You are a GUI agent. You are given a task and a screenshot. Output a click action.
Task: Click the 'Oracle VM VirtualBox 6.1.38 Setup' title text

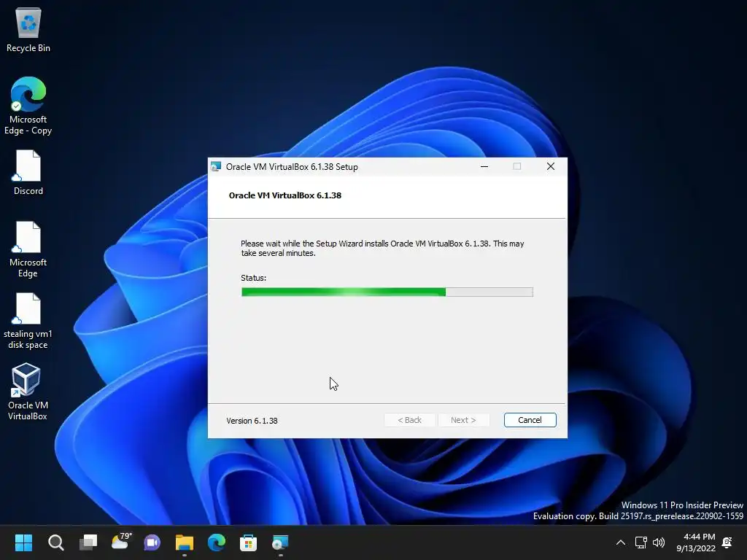click(x=292, y=167)
